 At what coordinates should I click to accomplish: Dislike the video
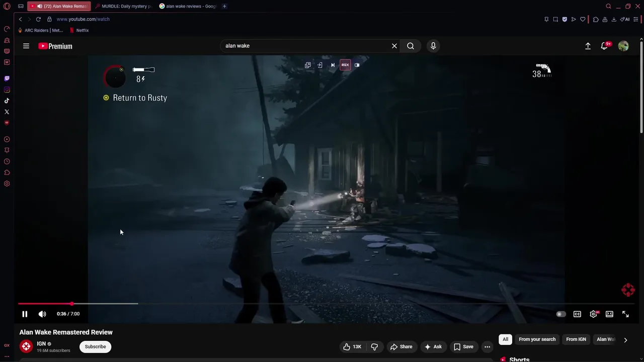click(374, 347)
